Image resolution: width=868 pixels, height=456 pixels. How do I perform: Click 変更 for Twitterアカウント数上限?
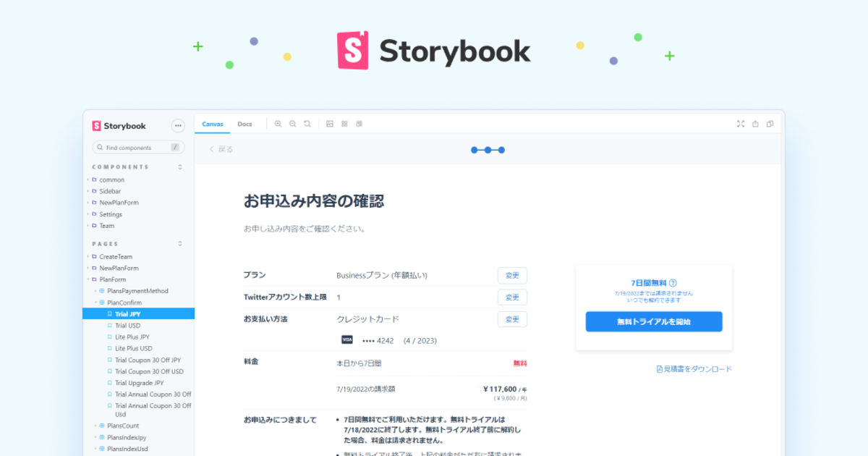click(x=512, y=297)
